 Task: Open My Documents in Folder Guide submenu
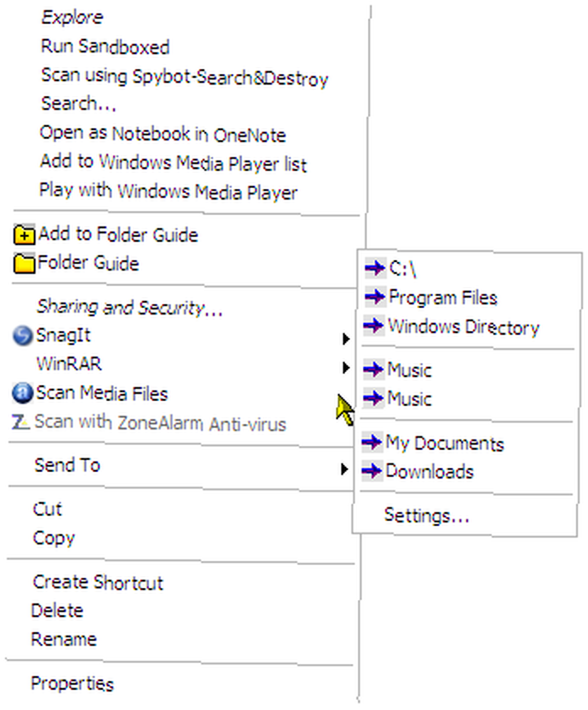pos(445,444)
